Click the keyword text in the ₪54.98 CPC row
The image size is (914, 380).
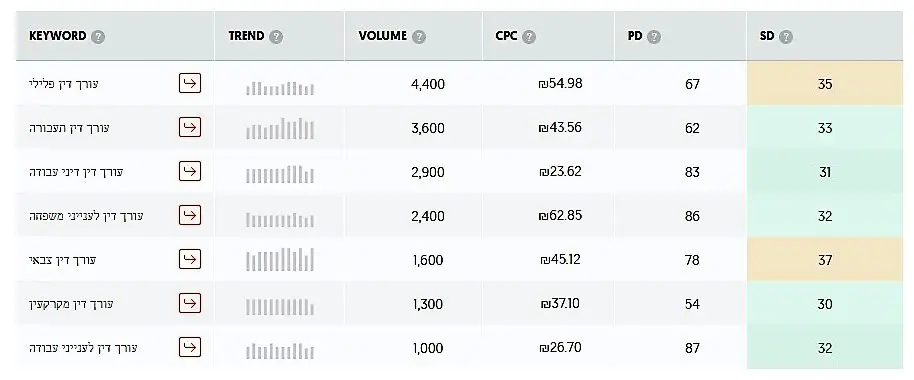tap(64, 84)
